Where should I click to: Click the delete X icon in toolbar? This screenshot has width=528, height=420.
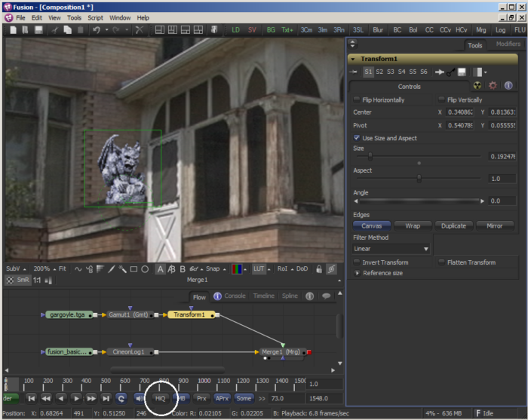click(139, 30)
